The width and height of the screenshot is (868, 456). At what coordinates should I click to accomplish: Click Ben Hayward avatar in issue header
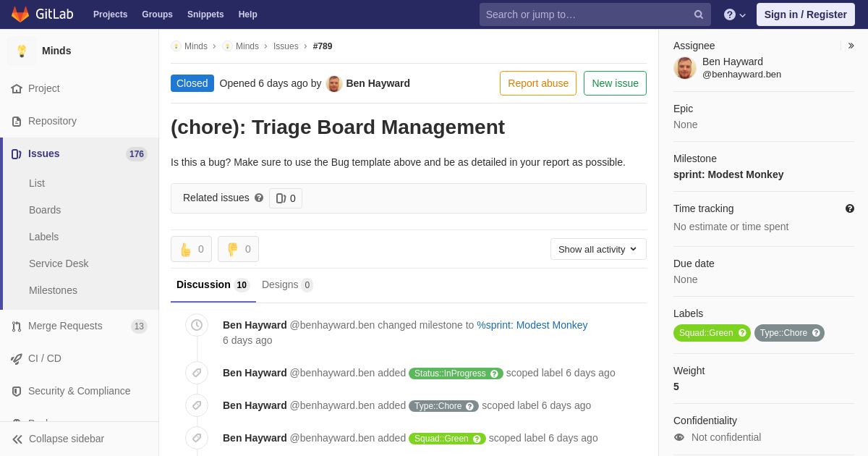[x=334, y=83]
